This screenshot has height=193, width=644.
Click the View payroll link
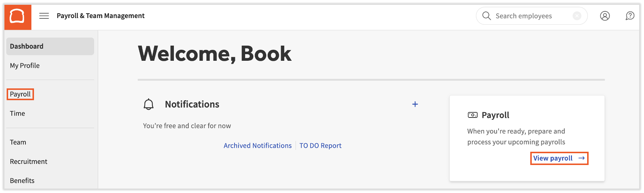click(x=559, y=158)
